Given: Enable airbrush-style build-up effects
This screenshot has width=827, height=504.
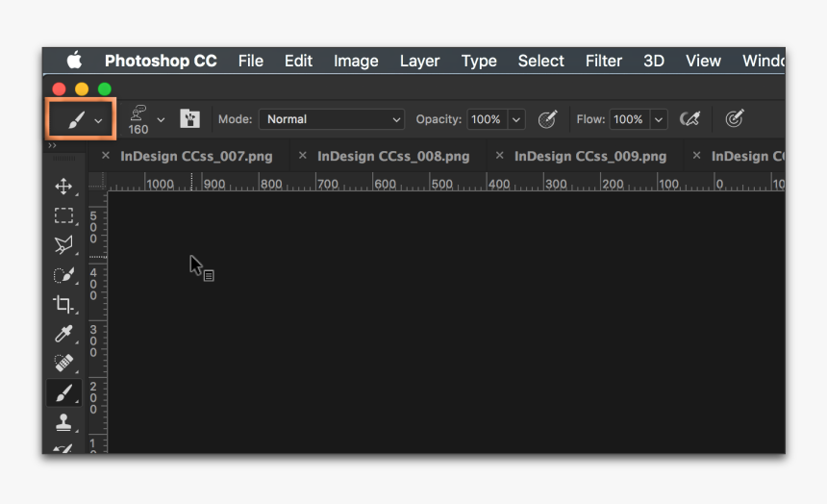Looking at the screenshot, I should tap(689, 118).
